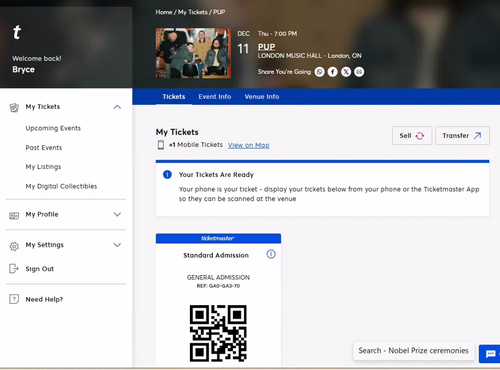Viewport: 500px width, 370px height.
Task: Click the 'x1 Mobile Tickets' text
Action: (196, 145)
